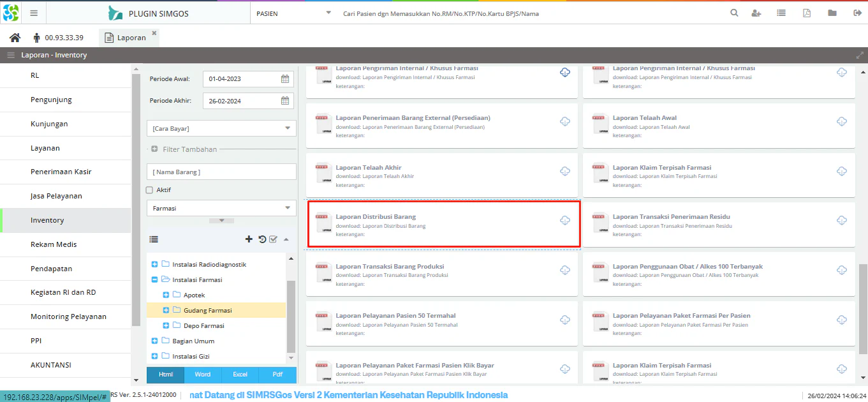Toggle the check-all icon above the tree
This screenshot has height=402, width=868.
tap(273, 239)
